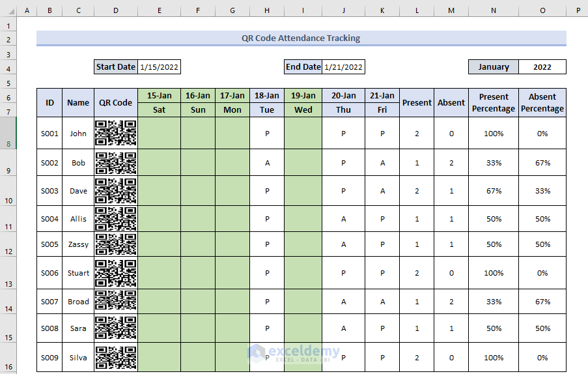Click Allis's 20-Jan attendance cell A

[343, 219]
